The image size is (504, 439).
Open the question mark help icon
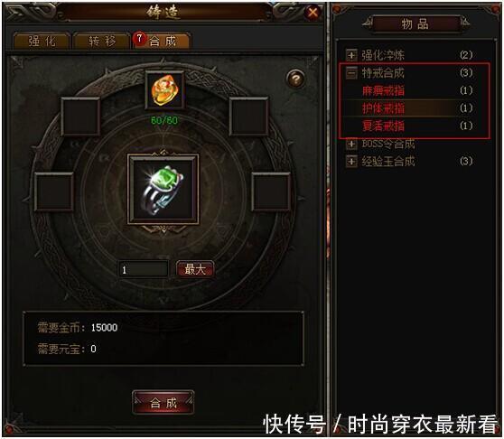295,79
